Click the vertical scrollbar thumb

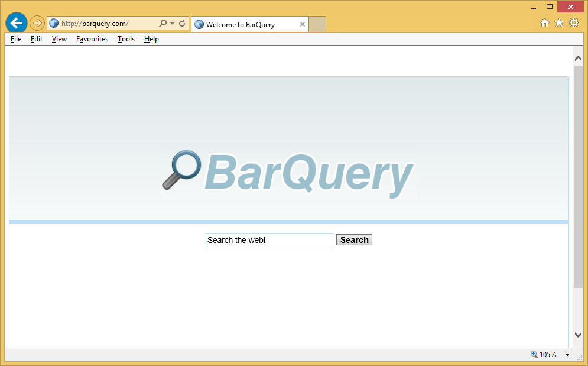point(578,177)
